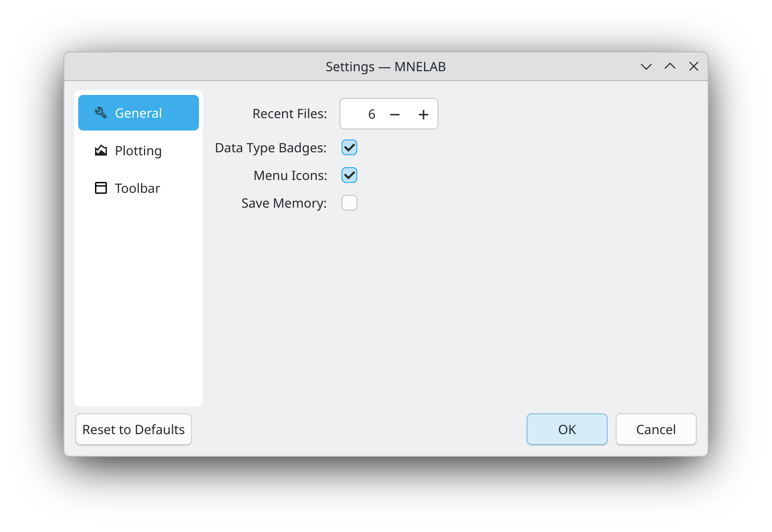Enable the Save Memory checkbox
Screen dimensions: 772x532
tap(349, 203)
